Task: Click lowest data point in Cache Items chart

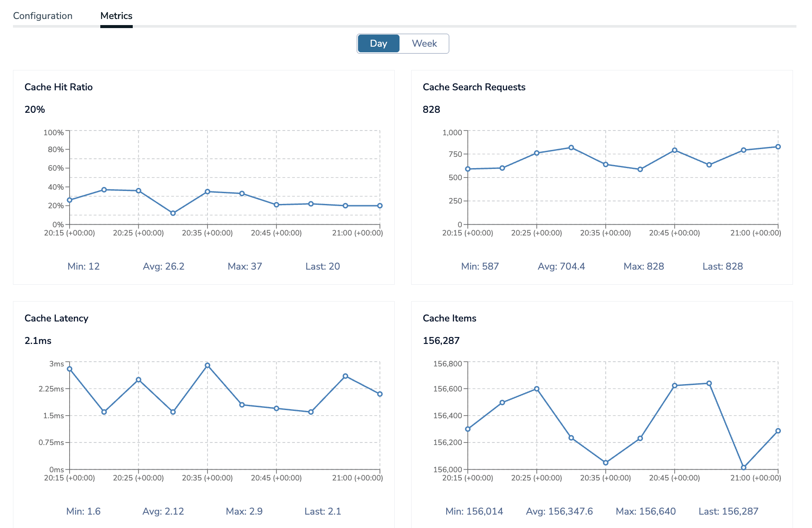Action: click(744, 468)
